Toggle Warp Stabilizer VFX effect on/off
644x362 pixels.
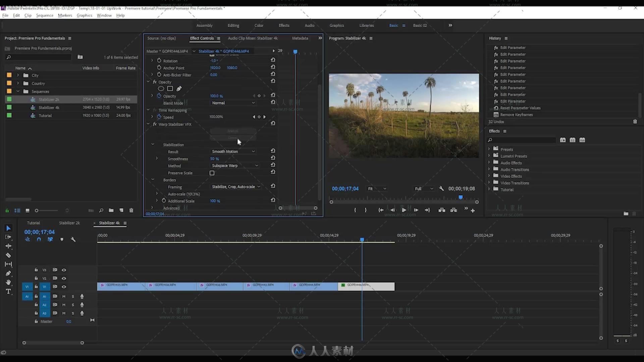(x=155, y=124)
